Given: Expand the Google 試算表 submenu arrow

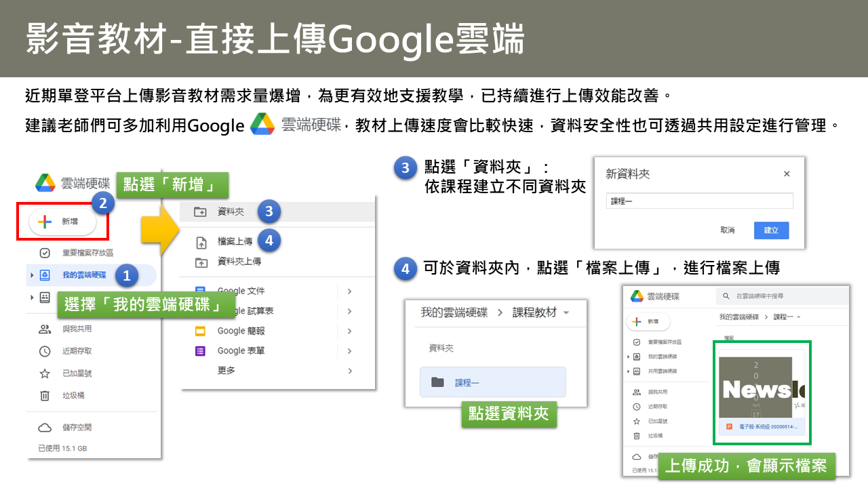Looking at the screenshot, I should (350, 311).
